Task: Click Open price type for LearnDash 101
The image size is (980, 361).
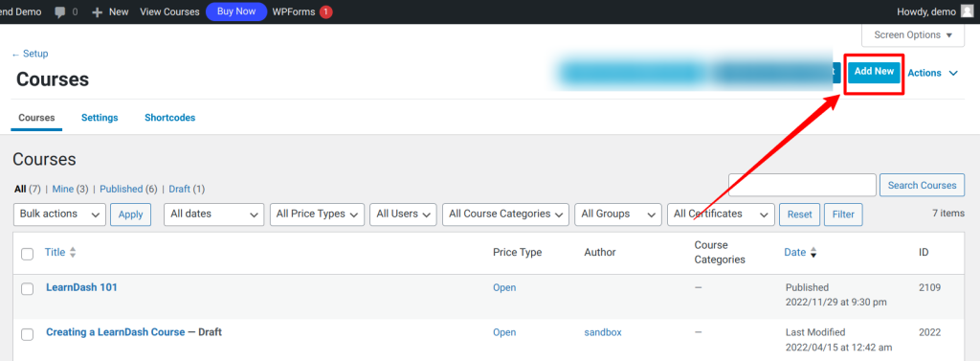Action: 504,288
